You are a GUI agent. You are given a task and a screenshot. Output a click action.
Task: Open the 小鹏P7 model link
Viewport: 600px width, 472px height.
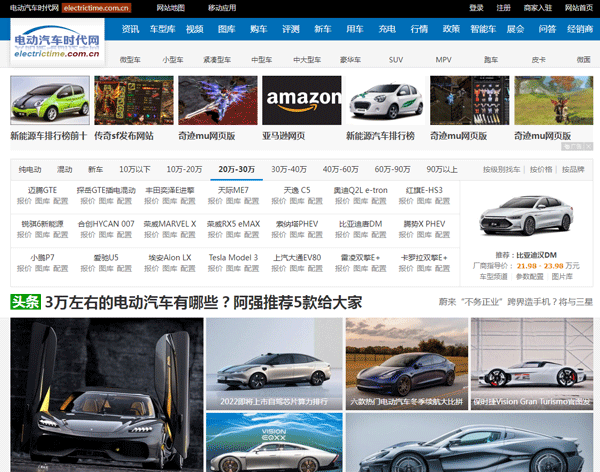point(42,258)
